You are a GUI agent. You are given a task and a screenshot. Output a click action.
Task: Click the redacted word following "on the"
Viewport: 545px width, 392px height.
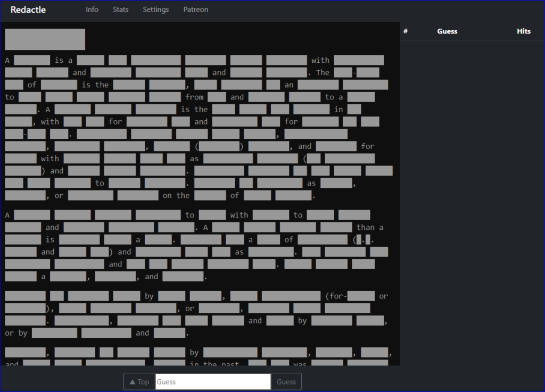(x=210, y=195)
